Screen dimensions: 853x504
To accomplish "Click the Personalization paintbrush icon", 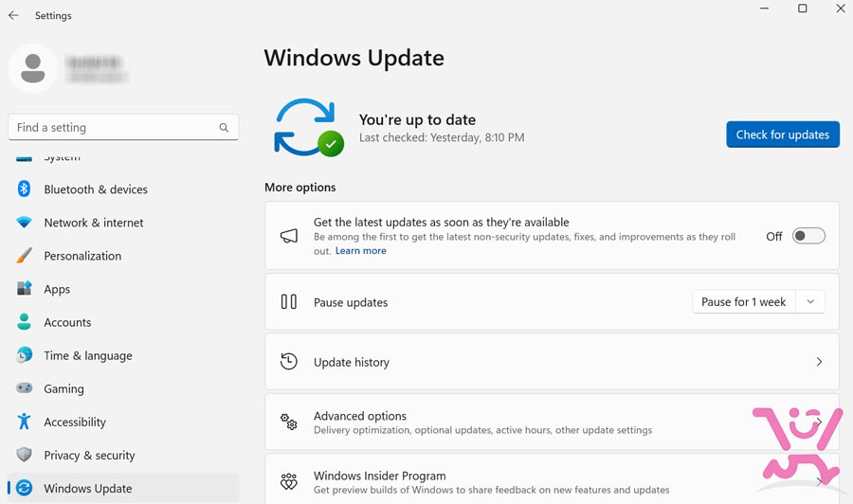I will (x=24, y=256).
